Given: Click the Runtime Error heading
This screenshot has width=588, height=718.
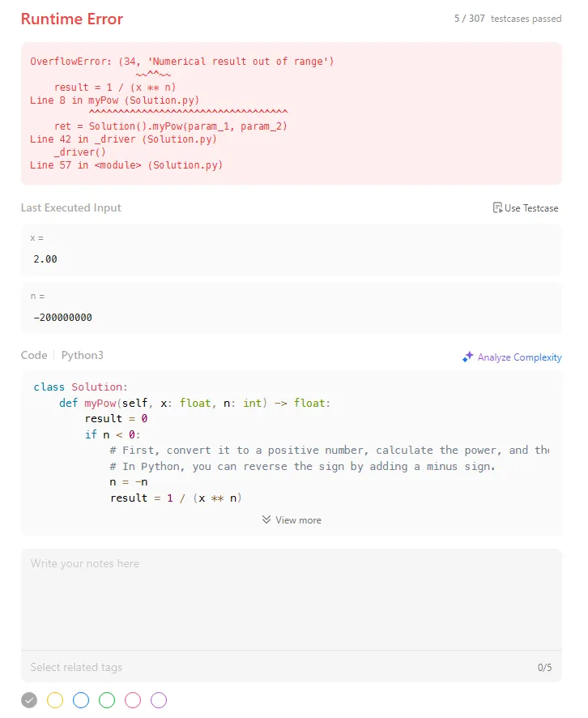Looking at the screenshot, I should (x=72, y=19).
